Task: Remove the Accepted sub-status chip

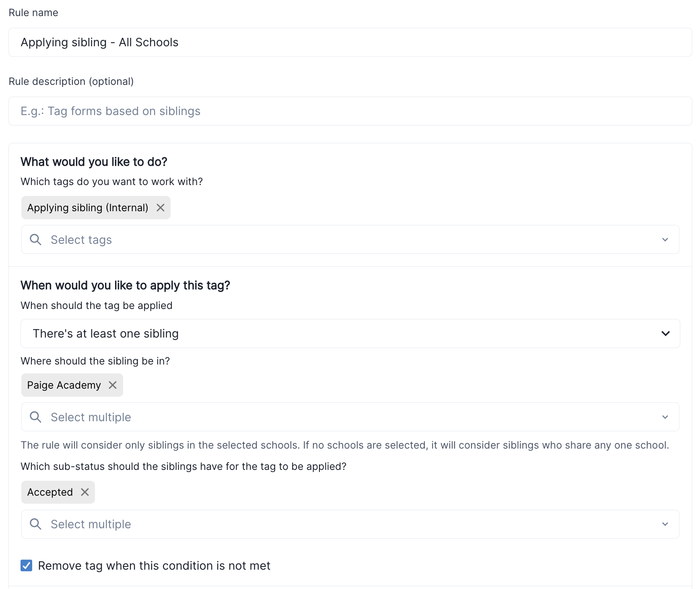Action: coord(85,492)
